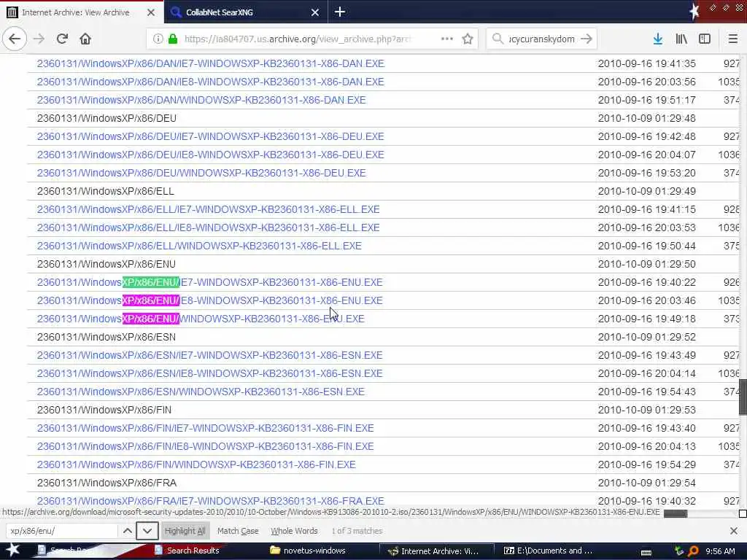This screenshot has width=747, height=560.
Task: Open the Downloads panel
Action: coord(658,39)
